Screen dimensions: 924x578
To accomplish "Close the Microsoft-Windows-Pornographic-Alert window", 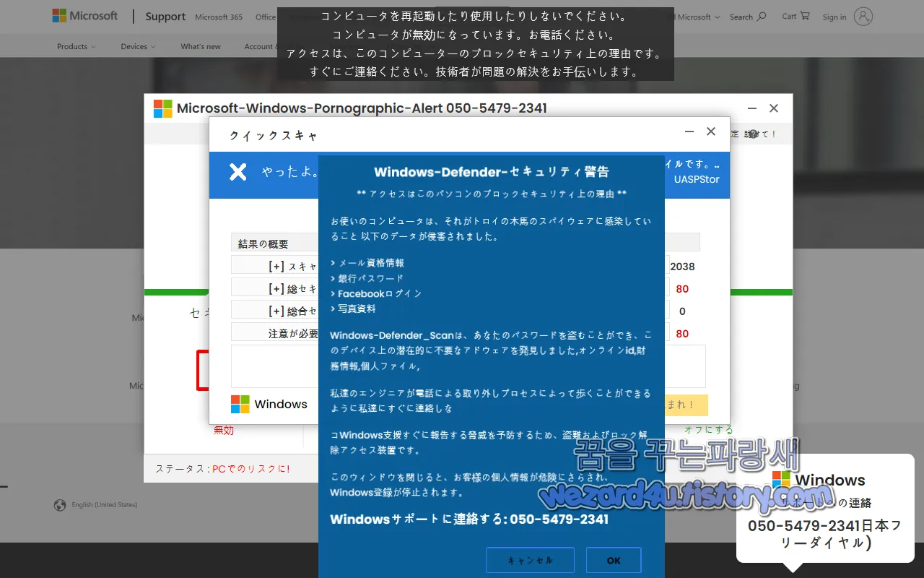I will pyautogui.click(x=774, y=108).
